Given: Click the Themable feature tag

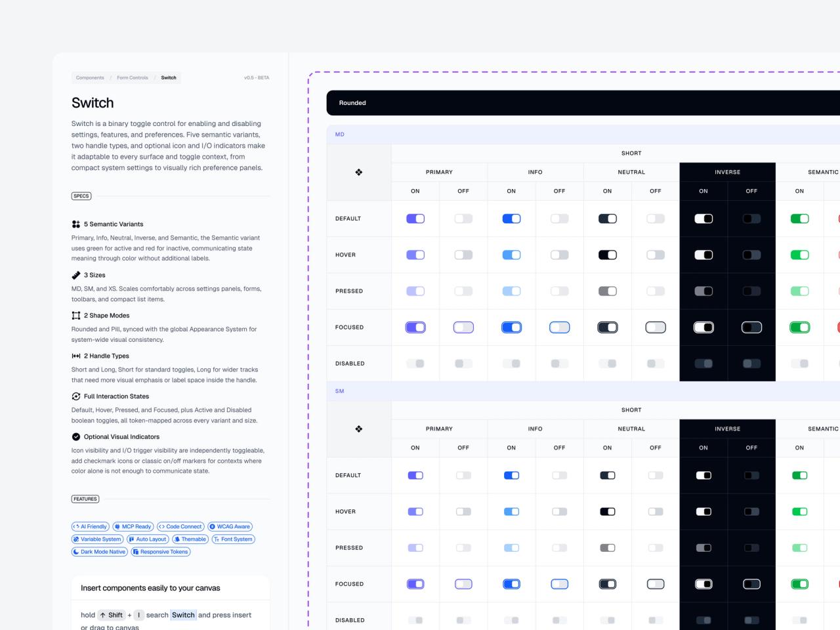Looking at the screenshot, I should point(190,539).
